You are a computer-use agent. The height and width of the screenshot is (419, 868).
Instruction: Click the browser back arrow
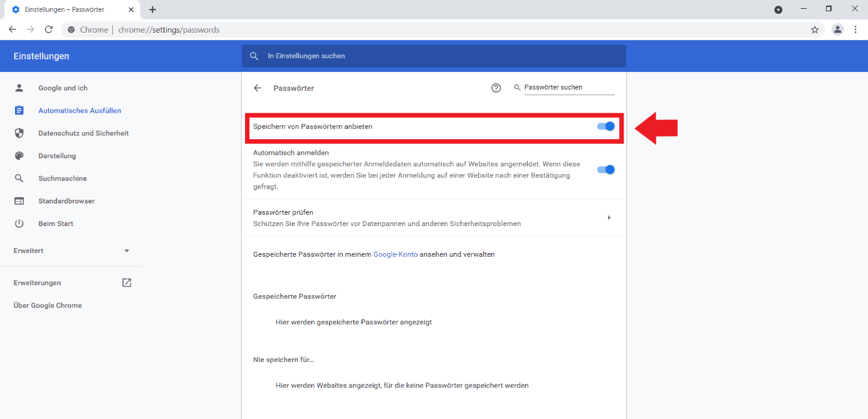click(x=13, y=29)
